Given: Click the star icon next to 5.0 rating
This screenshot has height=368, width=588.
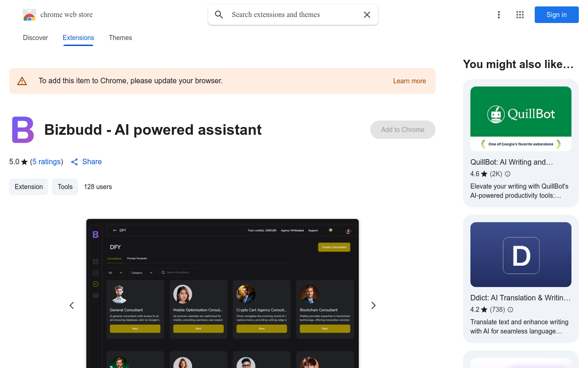Looking at the screenshot, I should 24,162.
